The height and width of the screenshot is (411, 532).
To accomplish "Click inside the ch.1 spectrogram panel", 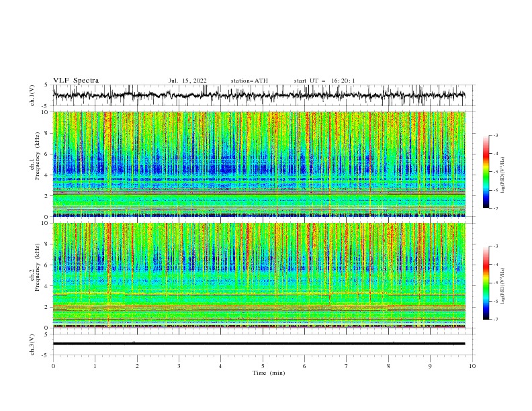I will coord(259,164).
